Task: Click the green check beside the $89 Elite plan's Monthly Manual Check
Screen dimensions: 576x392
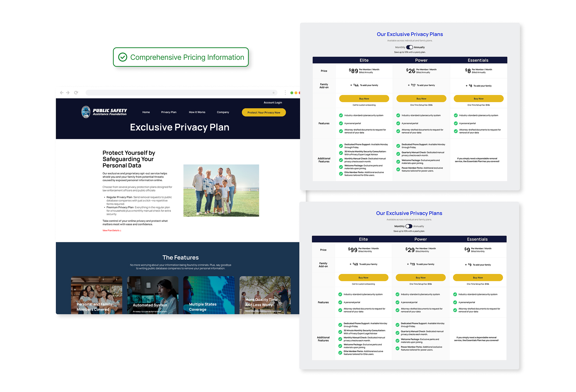Action: click(341, 160)
